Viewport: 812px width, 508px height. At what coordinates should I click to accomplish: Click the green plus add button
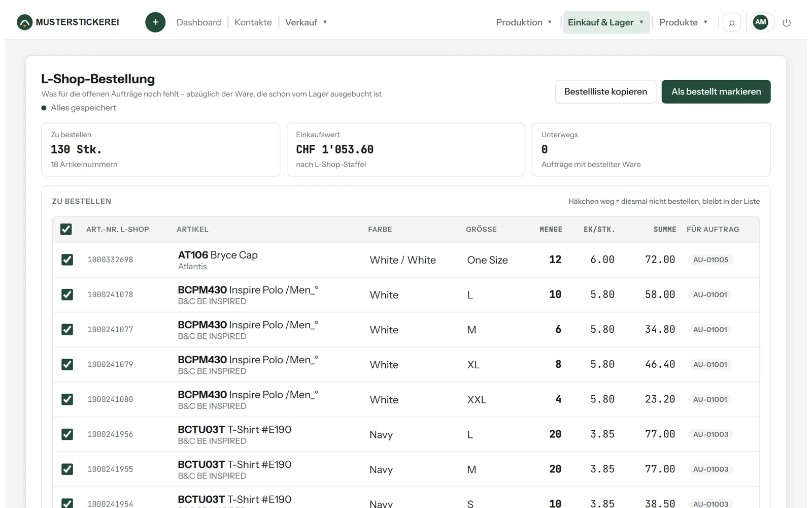[x=155, y=22]
